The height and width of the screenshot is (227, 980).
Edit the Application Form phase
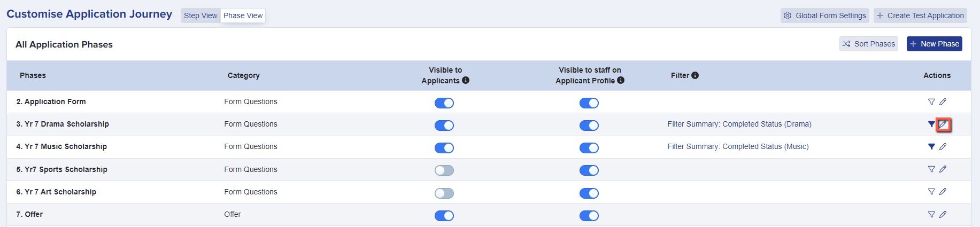click(x=943, y=101)
